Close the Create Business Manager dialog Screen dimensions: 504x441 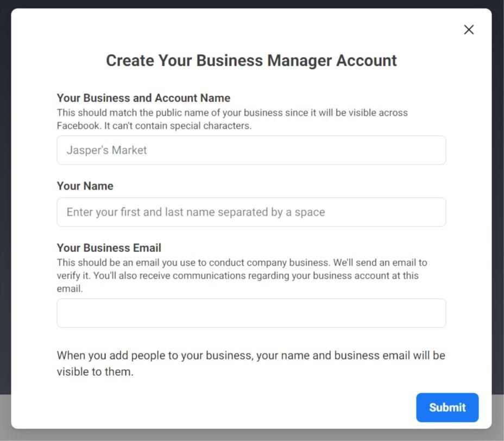coord(468,29)
